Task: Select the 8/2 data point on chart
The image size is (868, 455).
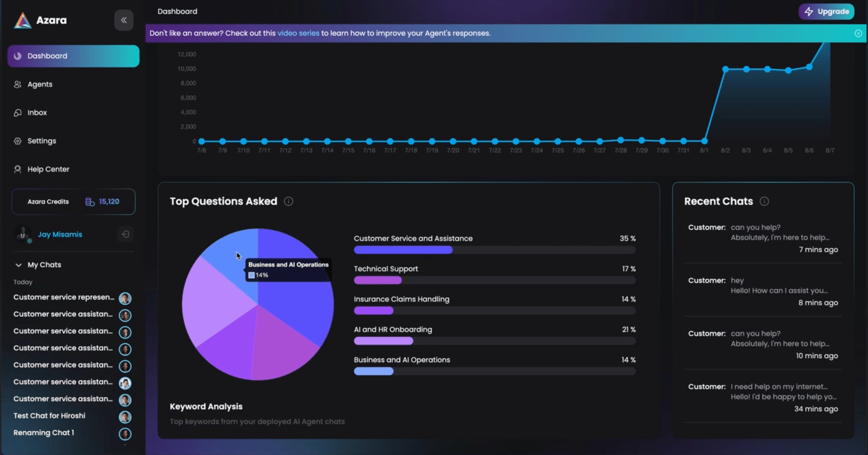Action: click(x=725, y=69)
